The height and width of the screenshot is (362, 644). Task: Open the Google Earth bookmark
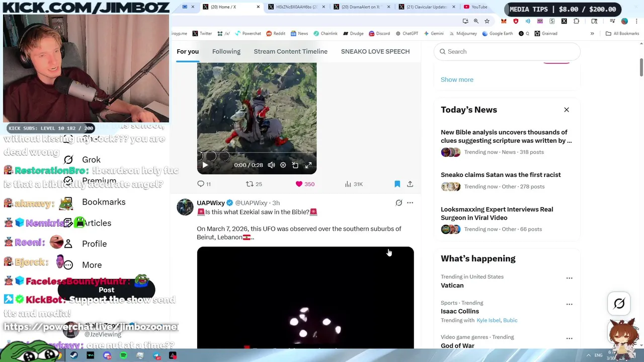click(x=497, y=34)
